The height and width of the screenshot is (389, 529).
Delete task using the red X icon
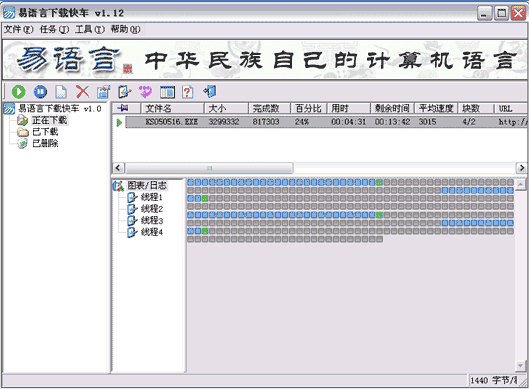point(82,92)
